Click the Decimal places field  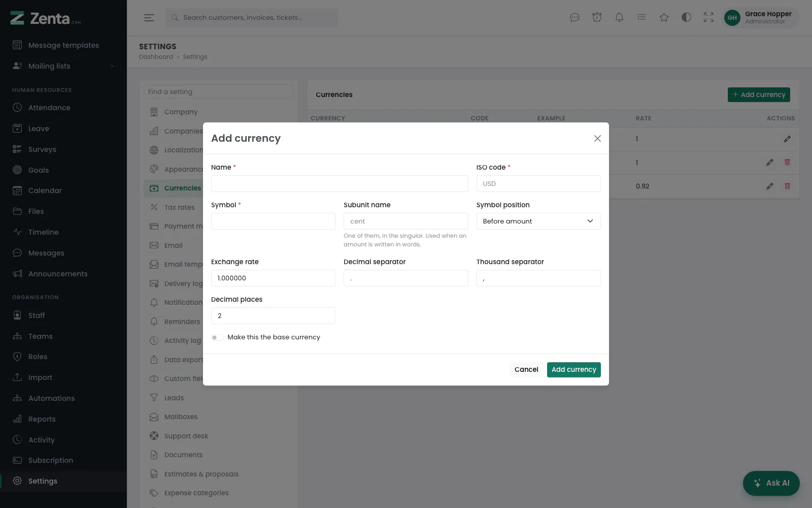point(273,315)
